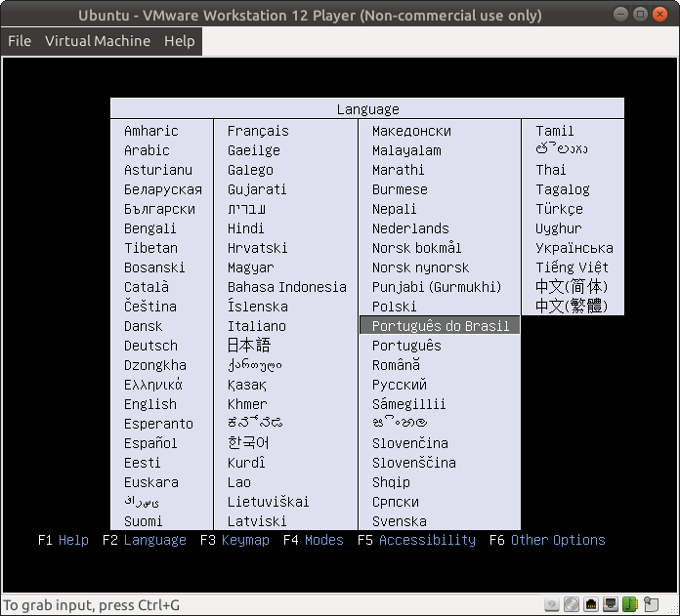Select Amharic language entry

pyautogui.click(x=150, y=131)
